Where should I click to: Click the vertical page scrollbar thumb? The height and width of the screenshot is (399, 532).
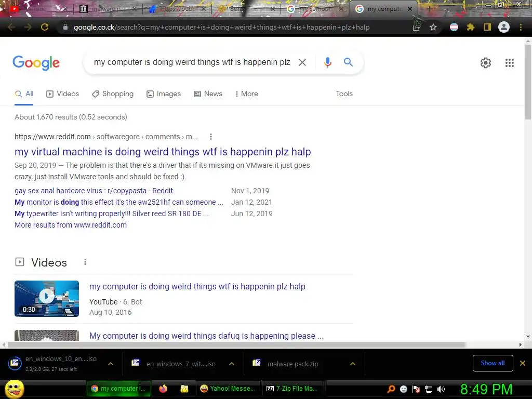(528, 82)
